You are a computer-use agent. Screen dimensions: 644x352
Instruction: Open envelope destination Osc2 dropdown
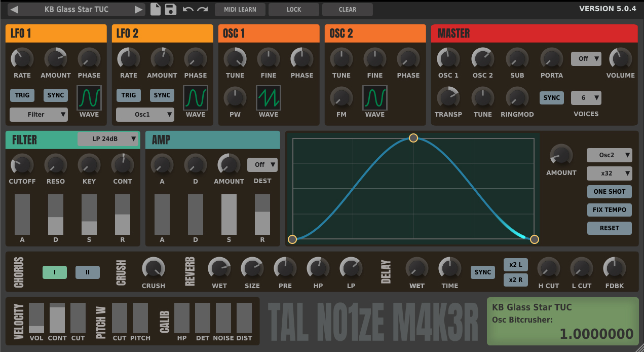610,155
